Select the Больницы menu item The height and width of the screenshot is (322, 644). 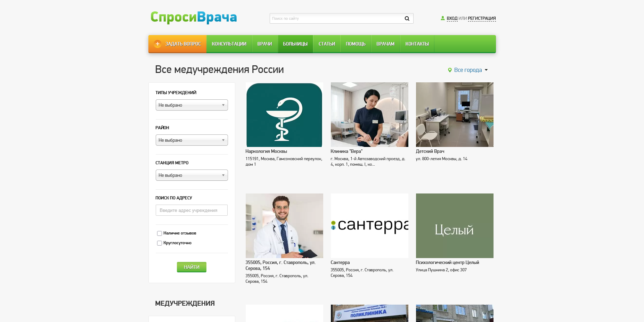pos(295,44)
